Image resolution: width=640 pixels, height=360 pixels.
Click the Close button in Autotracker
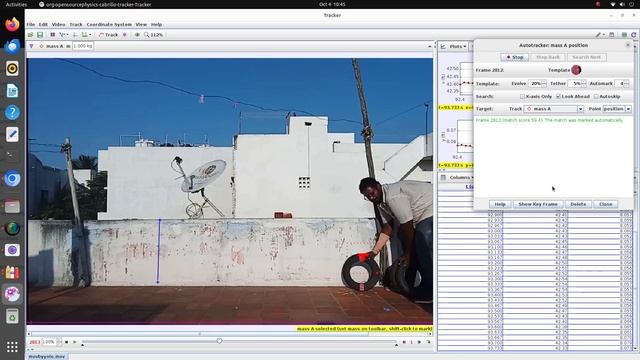point(605,204)
